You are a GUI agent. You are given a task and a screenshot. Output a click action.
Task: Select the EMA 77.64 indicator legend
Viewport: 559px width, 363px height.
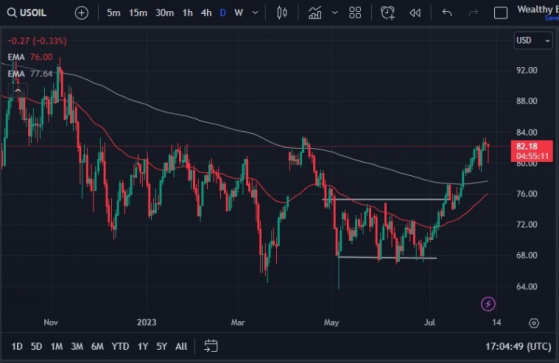(x=30, y=74)
